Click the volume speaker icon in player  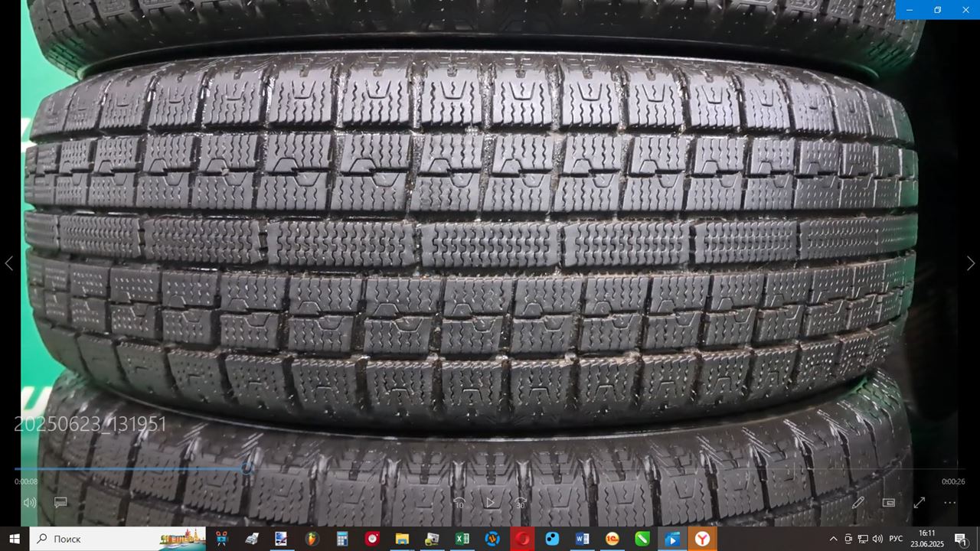pyautogui.click(x=30, y=503)
